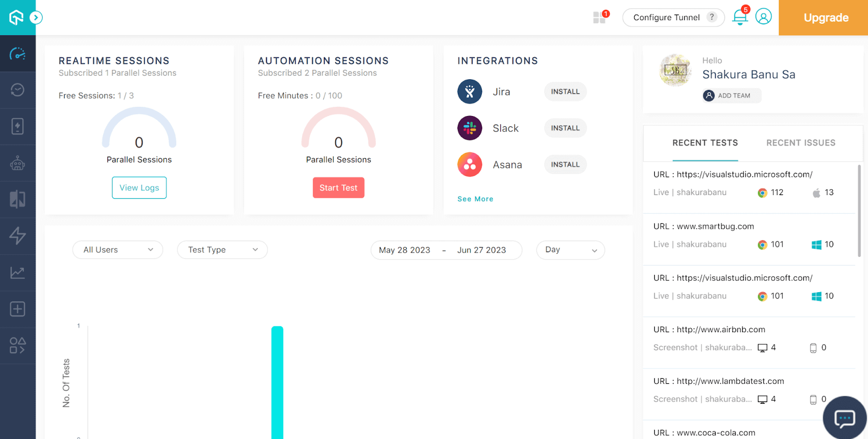Switch to the RECENT ISSUES tab
This screenshot has height=439, width=868.
click(x=801, y=143)
